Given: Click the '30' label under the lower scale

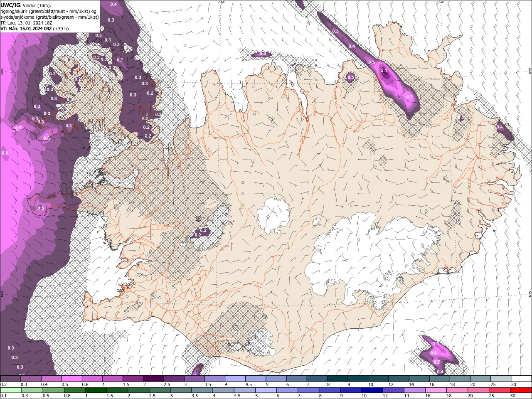Looking at the screenshot, I should tap(513, 396).
